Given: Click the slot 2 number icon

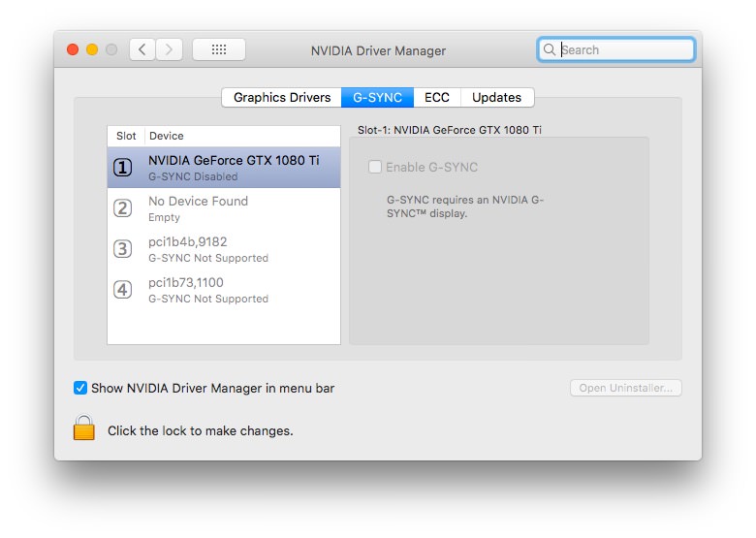Looking at the screenshot, I should pos(122,208).
